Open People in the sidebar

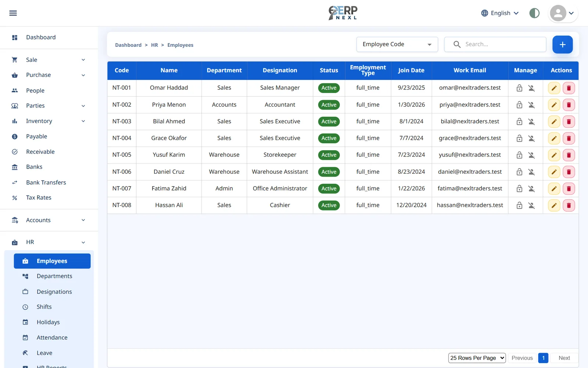[x=49, y=91]
